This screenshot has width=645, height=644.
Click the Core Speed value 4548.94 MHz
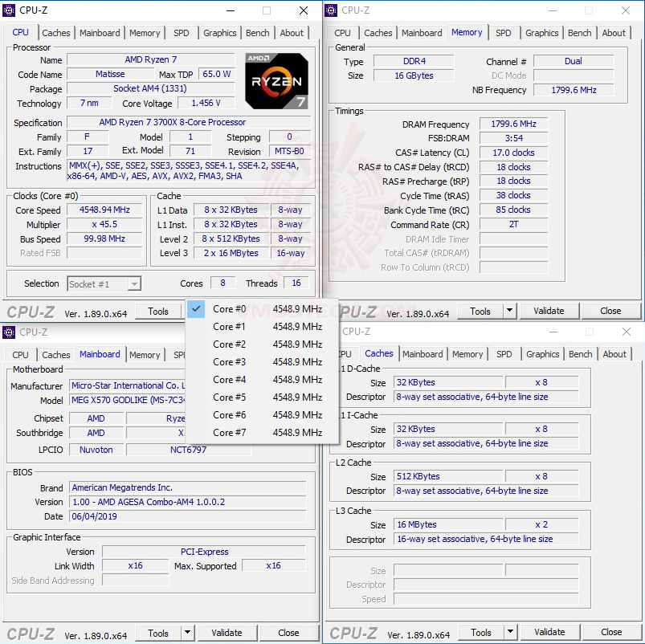pyautogui.click(x=104, y=210)
